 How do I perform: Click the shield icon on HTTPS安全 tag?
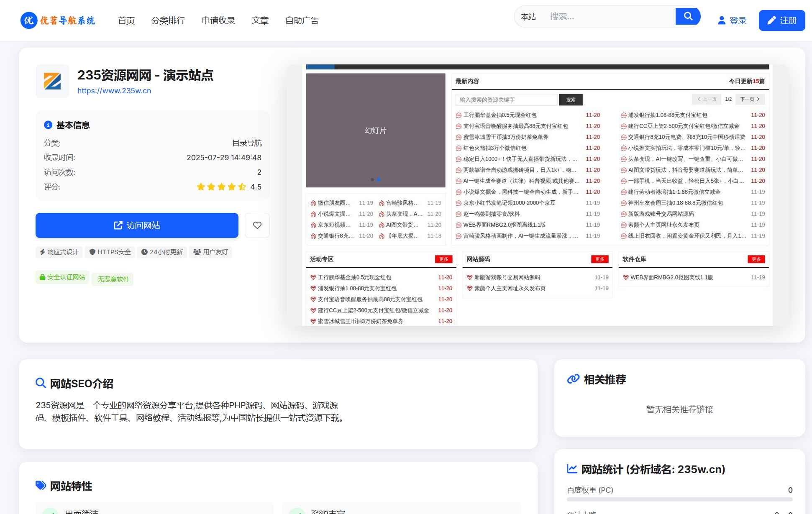pos(92,252)
